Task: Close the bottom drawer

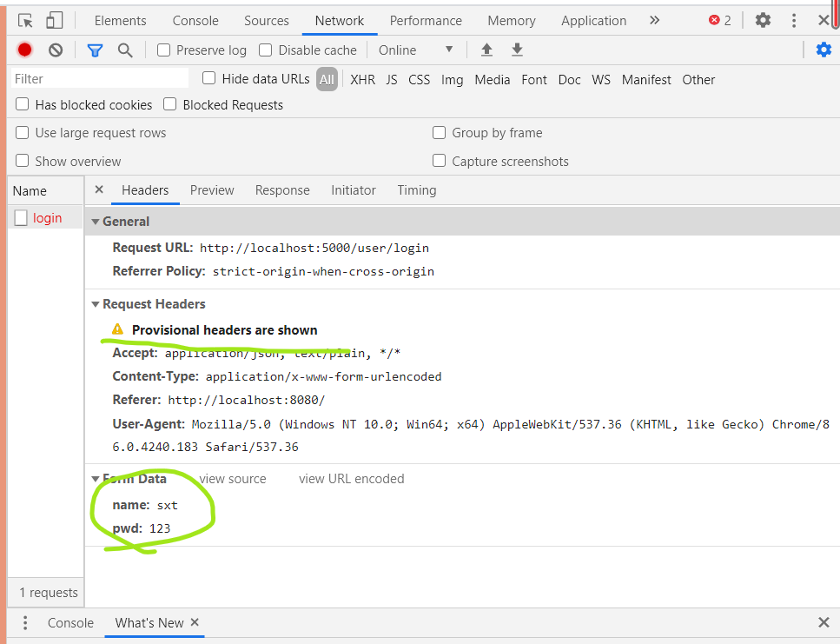Action: tap(823, 622)
